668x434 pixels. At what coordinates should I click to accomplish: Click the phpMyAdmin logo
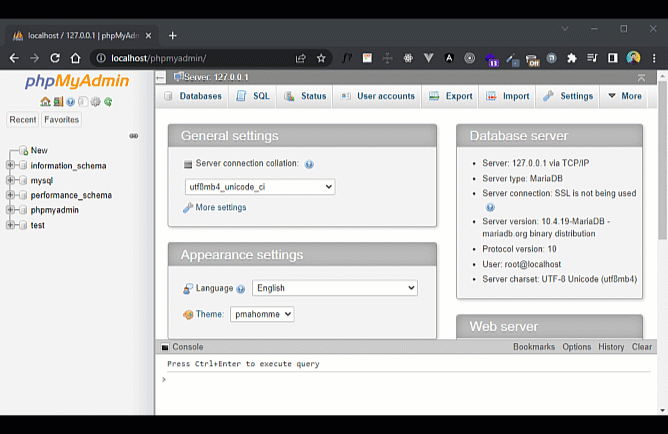[77, 81]
